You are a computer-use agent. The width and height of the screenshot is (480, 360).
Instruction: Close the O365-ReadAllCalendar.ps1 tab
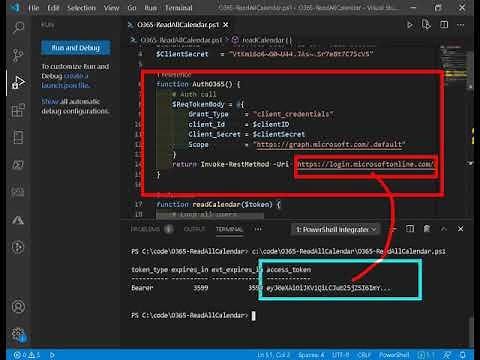226,25
